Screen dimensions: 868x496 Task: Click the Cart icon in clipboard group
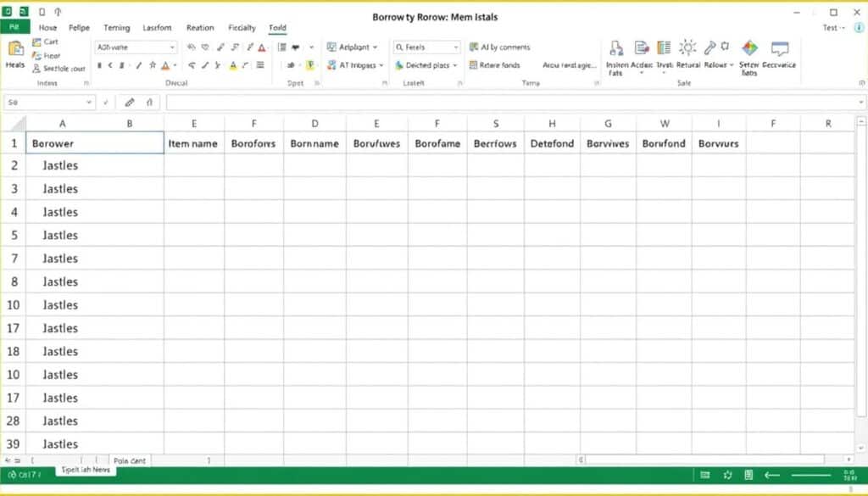(36, 42)
